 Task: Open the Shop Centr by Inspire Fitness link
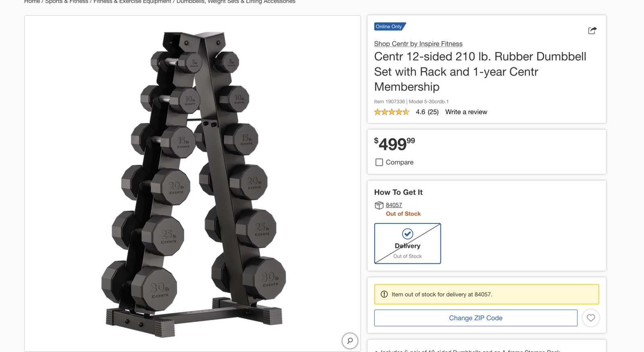pos(418,44)
